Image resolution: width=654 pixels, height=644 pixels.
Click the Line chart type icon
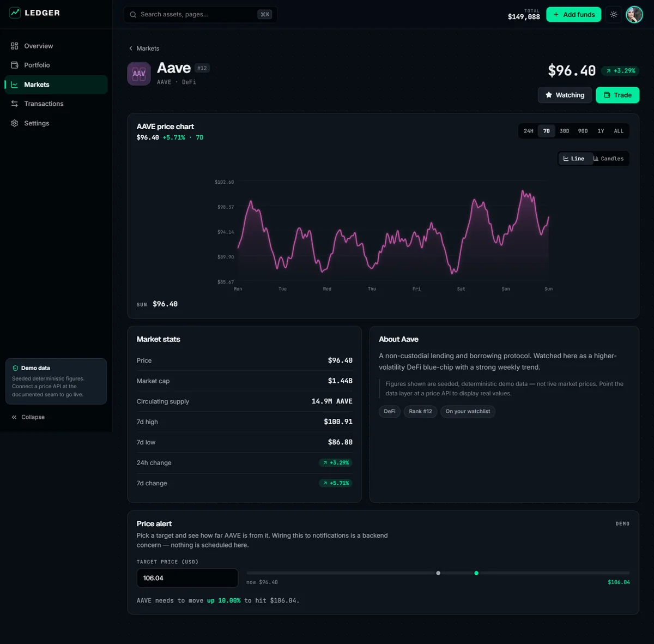(566, 159)
